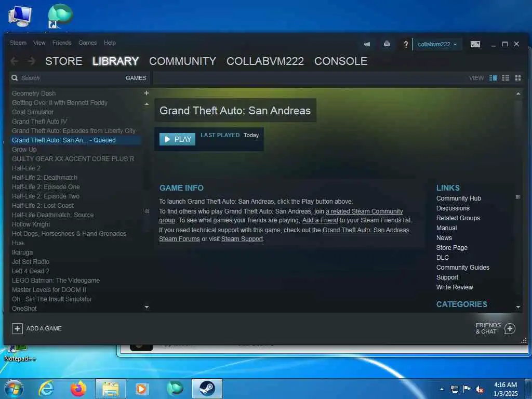
Task: Open the GAMES filter dropdown
Action: [136, 78]
